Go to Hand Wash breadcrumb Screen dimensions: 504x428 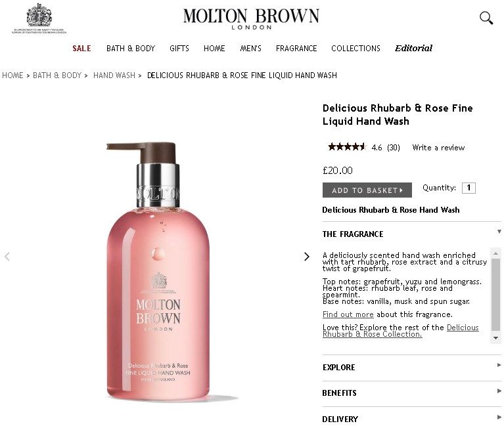(x=114, y=75)
